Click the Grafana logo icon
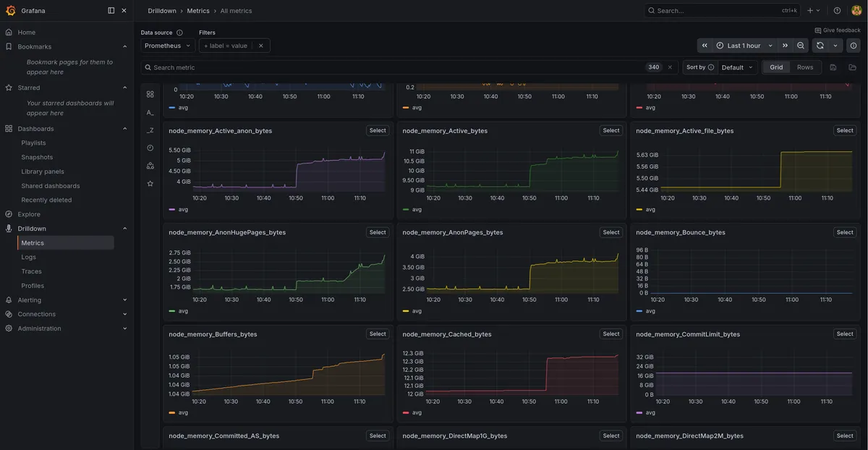This screenshot has width=868, height=450. tap(10, 10)
